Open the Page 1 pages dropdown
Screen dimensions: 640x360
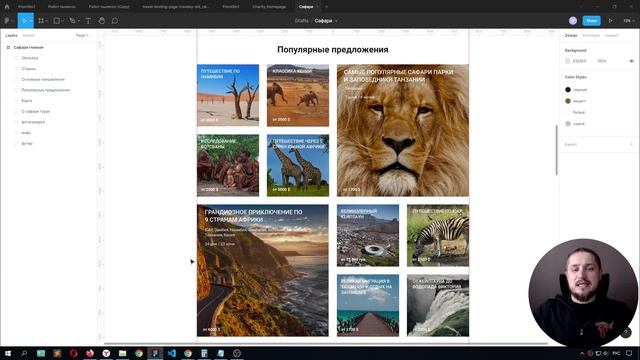point(83,36)
